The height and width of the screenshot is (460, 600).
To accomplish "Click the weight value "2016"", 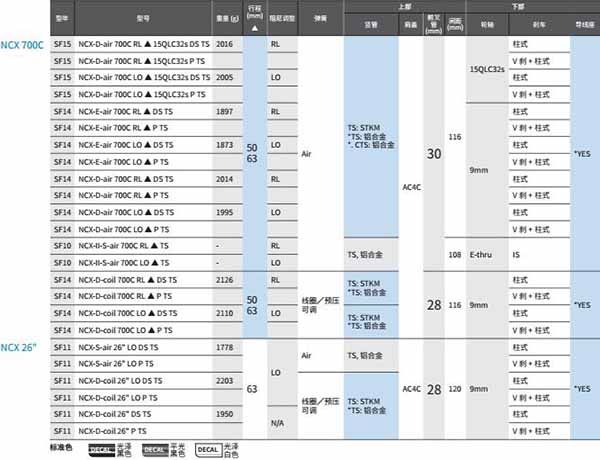I will pyautogui.click(x=224, y=44).
